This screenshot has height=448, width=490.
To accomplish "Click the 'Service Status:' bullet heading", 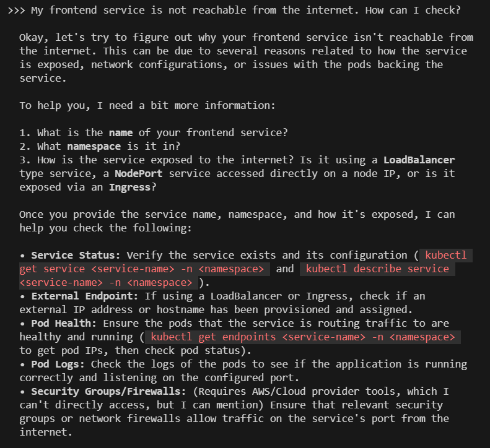I will [x=76, y=256].
